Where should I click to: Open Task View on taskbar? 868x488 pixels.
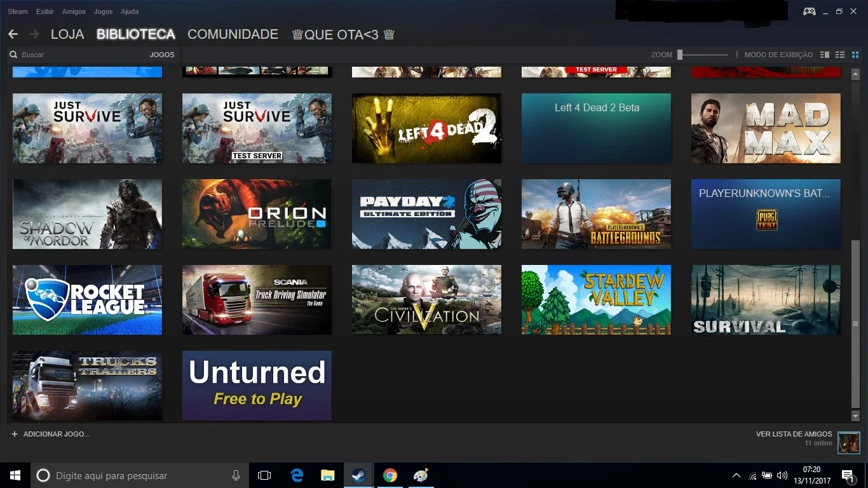coord(264,475)
